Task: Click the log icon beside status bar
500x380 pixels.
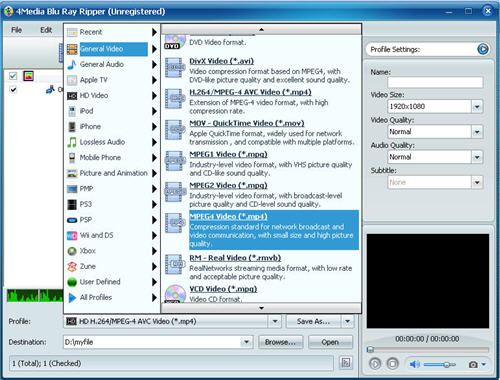Action: tap(346, 363)
